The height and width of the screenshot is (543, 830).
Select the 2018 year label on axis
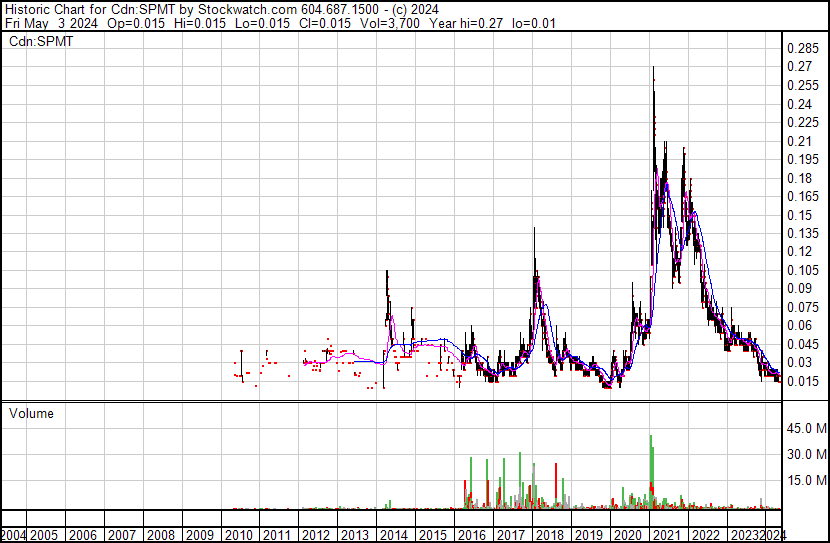pos(550,535)
